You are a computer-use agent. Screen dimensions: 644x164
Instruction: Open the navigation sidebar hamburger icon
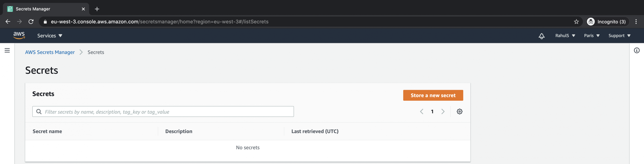7,50
